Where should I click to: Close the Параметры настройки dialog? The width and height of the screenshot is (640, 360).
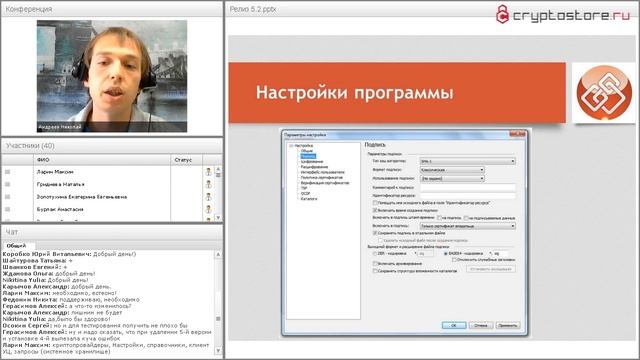pos(517,134)
